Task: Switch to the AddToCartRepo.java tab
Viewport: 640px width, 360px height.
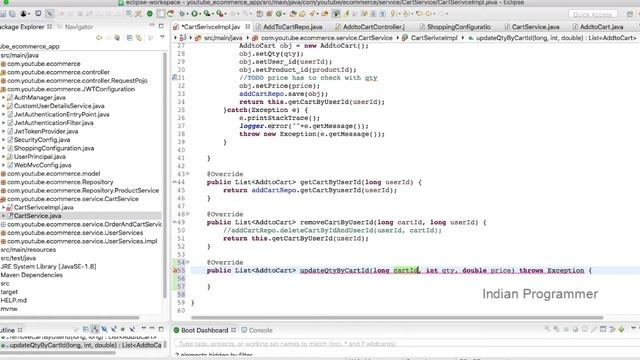Action: click(292, 27)
